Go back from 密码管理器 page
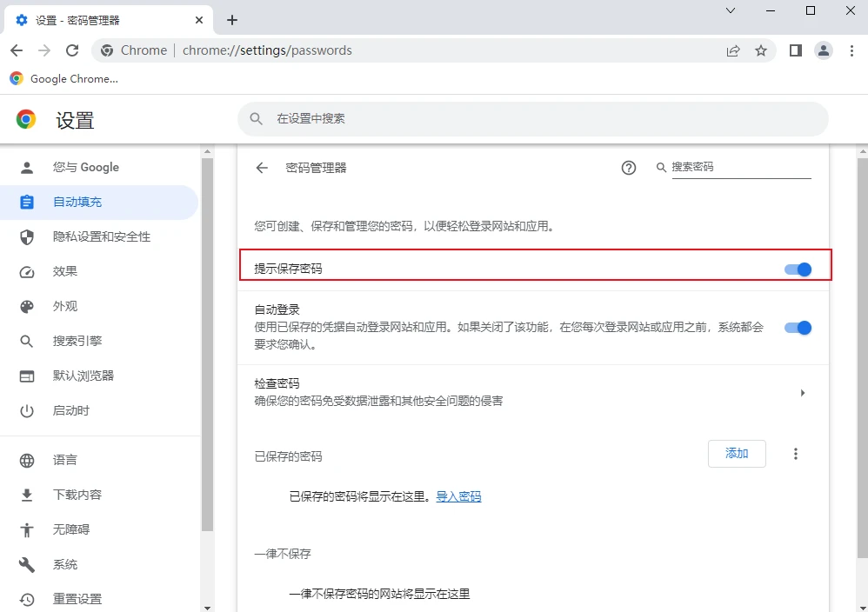 click(262, 168)
